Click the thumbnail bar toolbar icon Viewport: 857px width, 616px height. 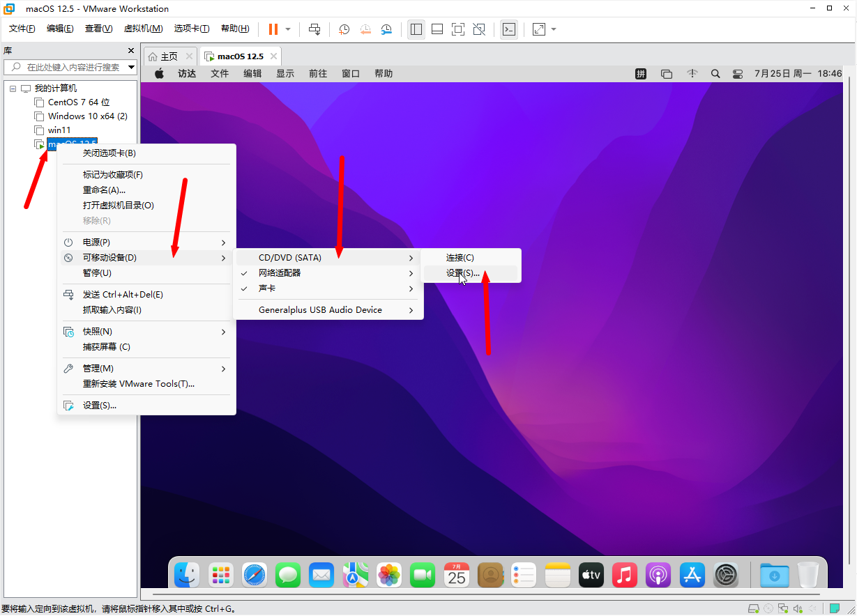pyautogui.click(x=437, y=29)
